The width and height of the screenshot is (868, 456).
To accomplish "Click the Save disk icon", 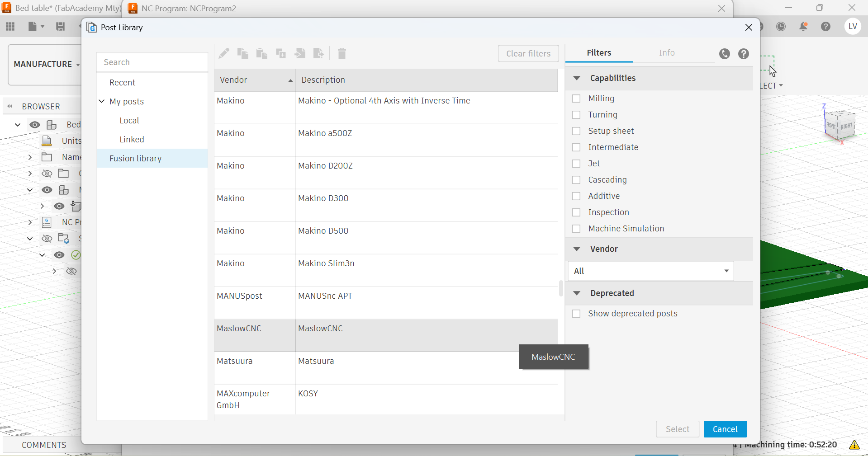I will 60,26.
